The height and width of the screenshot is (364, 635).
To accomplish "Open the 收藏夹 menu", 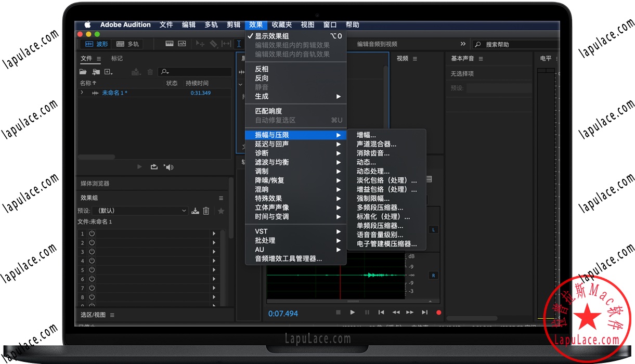I will [281, 24].
